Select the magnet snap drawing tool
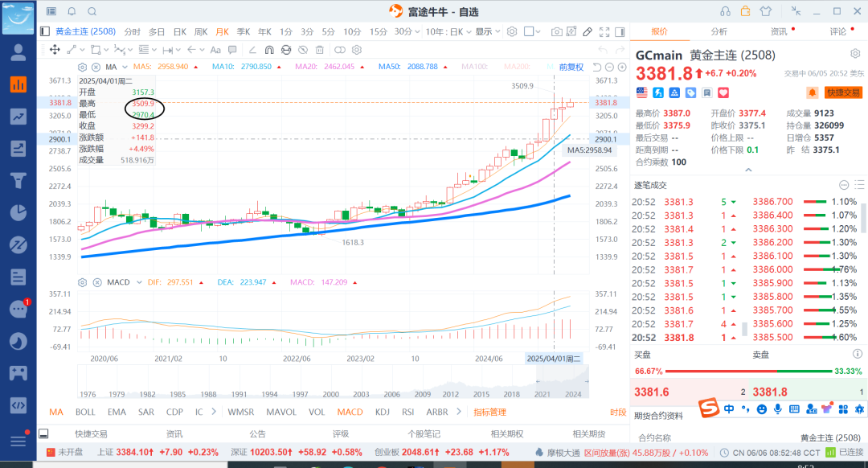Image resolution: width=868 pixels, height=468 pixels. click(269, 50)
